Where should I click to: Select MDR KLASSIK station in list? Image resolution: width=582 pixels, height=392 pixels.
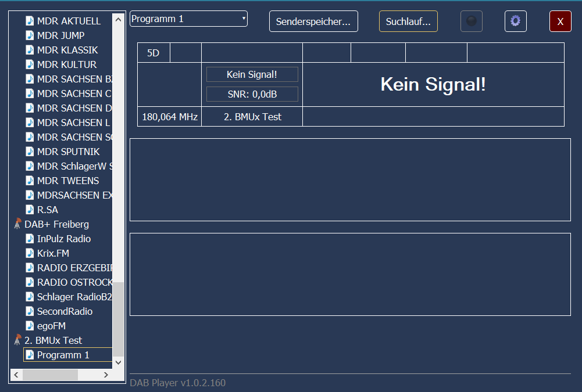67,50
